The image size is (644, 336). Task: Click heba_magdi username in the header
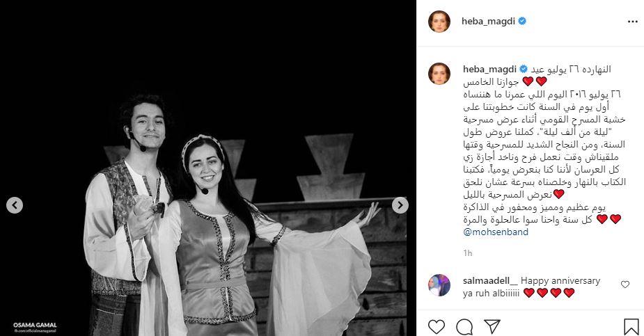point(488,22)
